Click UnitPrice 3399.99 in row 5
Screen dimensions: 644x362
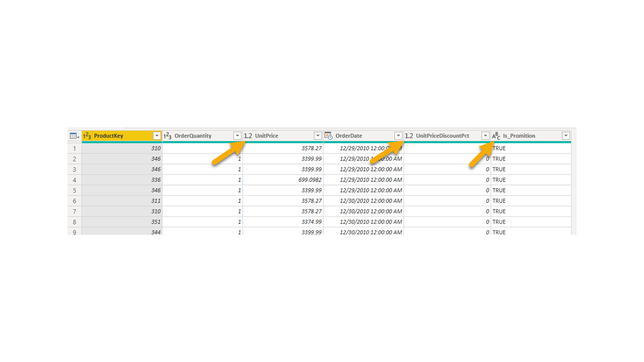coord(283,191)
